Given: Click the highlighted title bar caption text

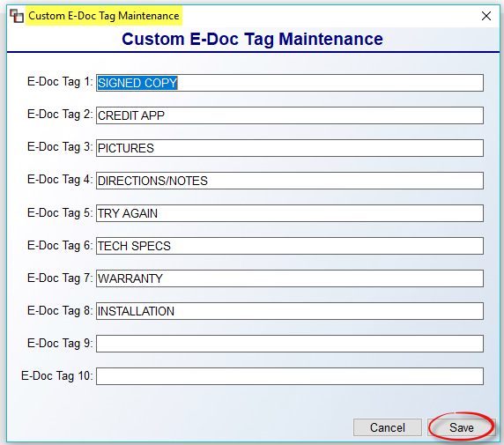Looking at the screenshot, I should click(x=104, y=16).
